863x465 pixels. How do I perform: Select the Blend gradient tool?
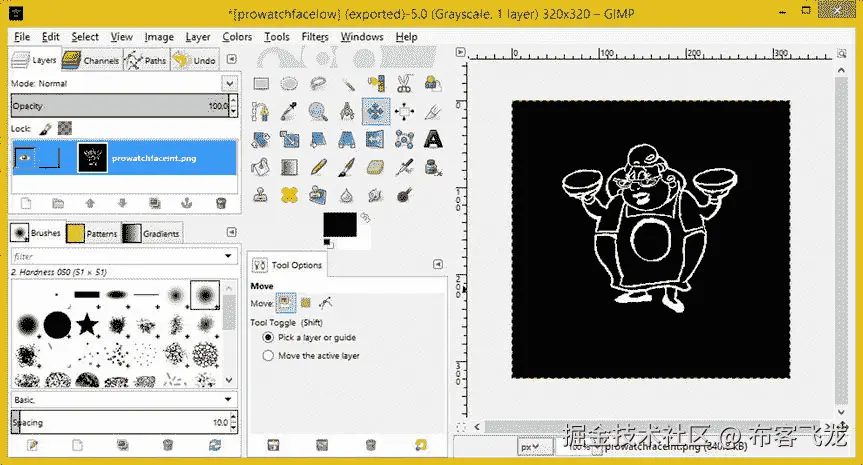289,167
